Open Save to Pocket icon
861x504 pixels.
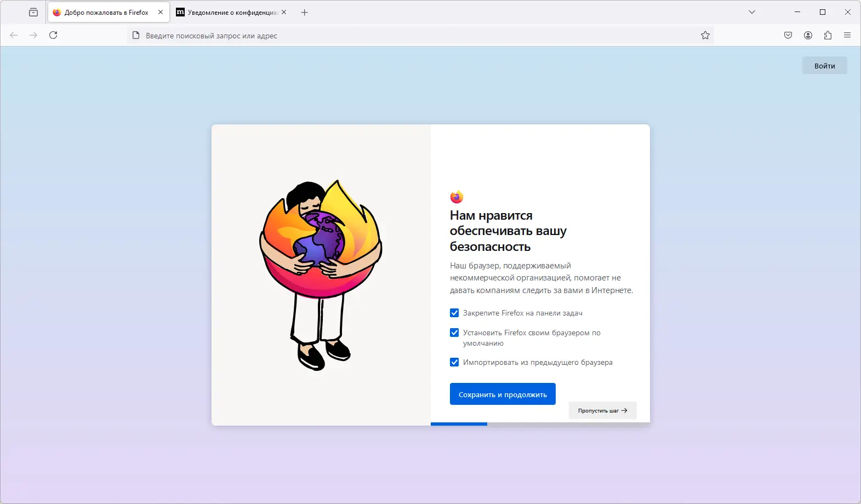[x=788, y=35]
